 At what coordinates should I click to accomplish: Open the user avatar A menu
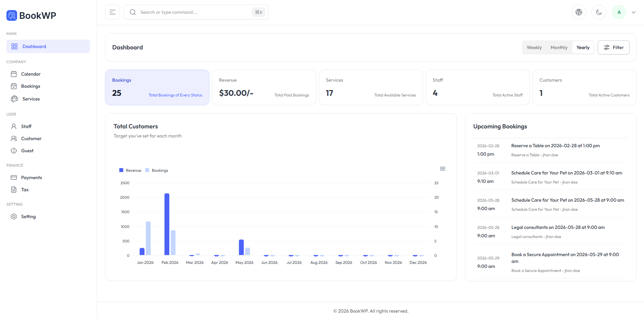coord(619,12)
